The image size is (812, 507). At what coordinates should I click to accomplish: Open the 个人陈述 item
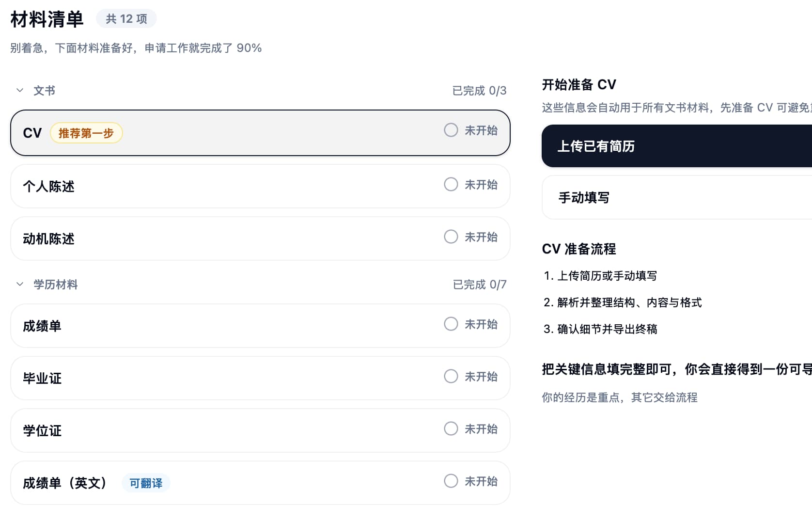(242, 186)
